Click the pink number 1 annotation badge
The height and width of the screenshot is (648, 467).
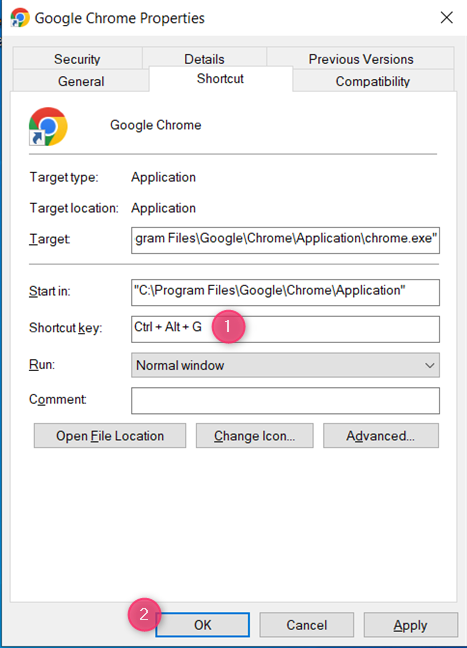pos(228,326)
